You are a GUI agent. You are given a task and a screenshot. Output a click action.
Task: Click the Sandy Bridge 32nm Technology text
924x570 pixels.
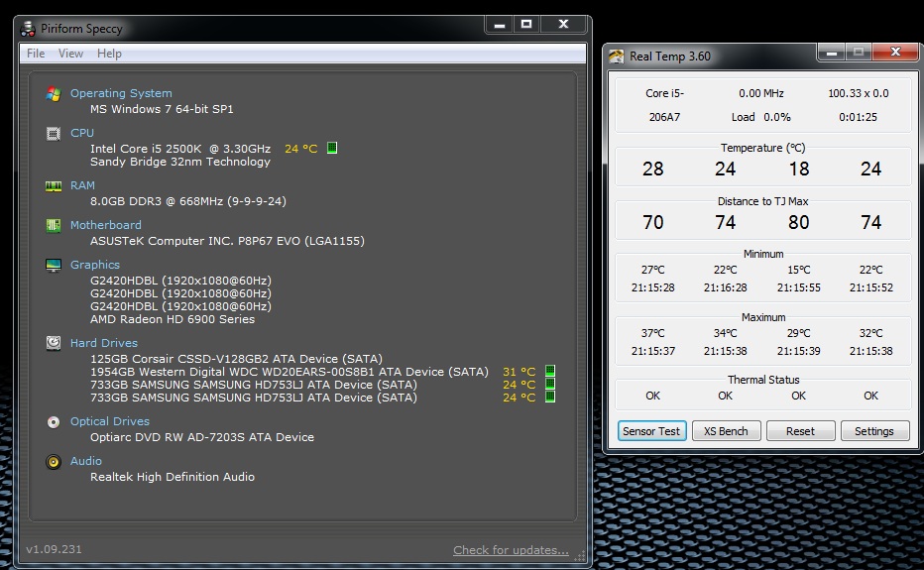tap(180, 162)
